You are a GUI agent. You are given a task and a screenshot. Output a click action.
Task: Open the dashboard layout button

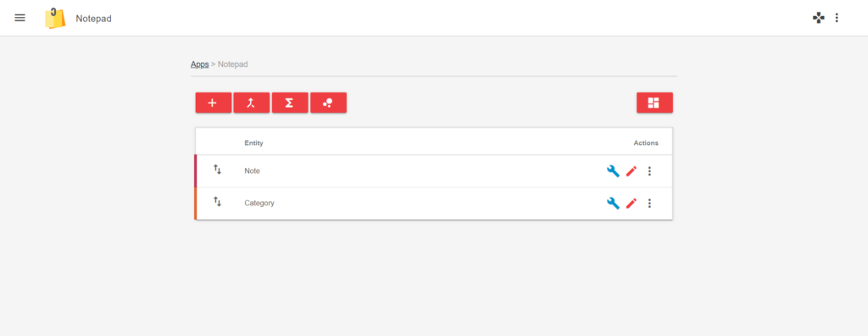tap(654, 103)
